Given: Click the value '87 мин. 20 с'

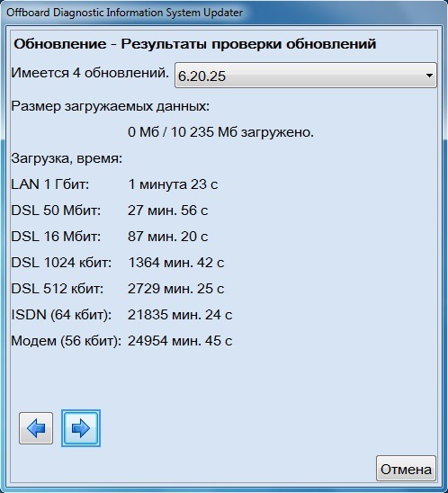Looking at the screenshot, I should coord(168,237).
